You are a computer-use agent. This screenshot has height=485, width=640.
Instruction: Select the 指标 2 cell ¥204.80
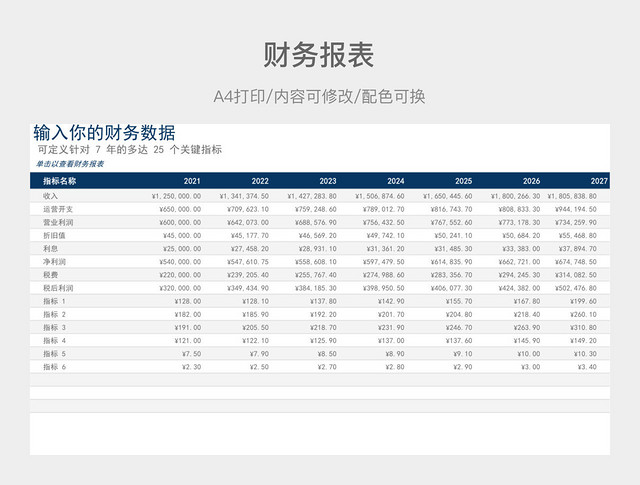tap(458, 314)
